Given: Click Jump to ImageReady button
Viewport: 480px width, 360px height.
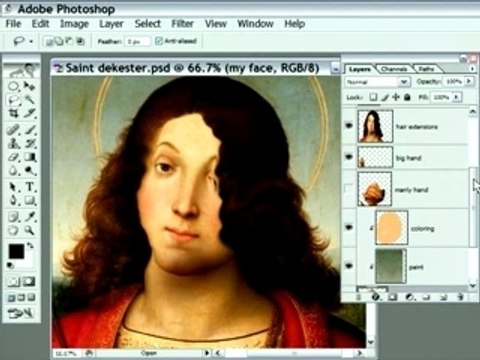Looking at the screenshot, I should tap(21, 313).
